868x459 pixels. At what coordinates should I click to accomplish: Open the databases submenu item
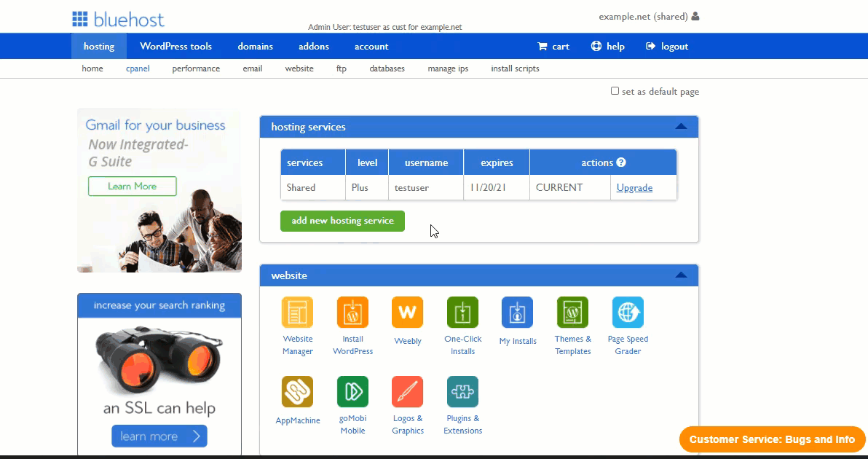[x=387, y=68]
